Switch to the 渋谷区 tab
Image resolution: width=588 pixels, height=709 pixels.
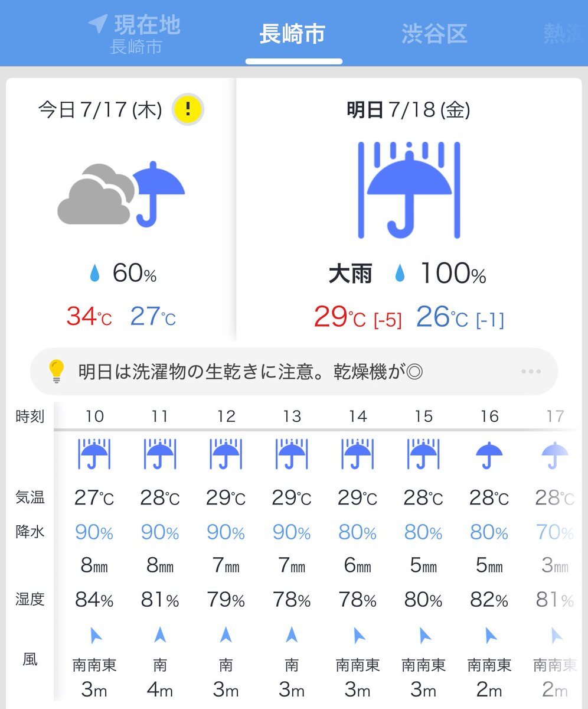click(x=434, y=34)
